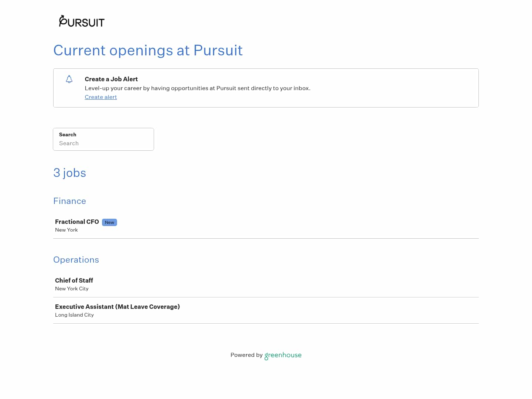Click the New York City location text
The width and height of the screenshot is (532, 399).
pos(72,289)
